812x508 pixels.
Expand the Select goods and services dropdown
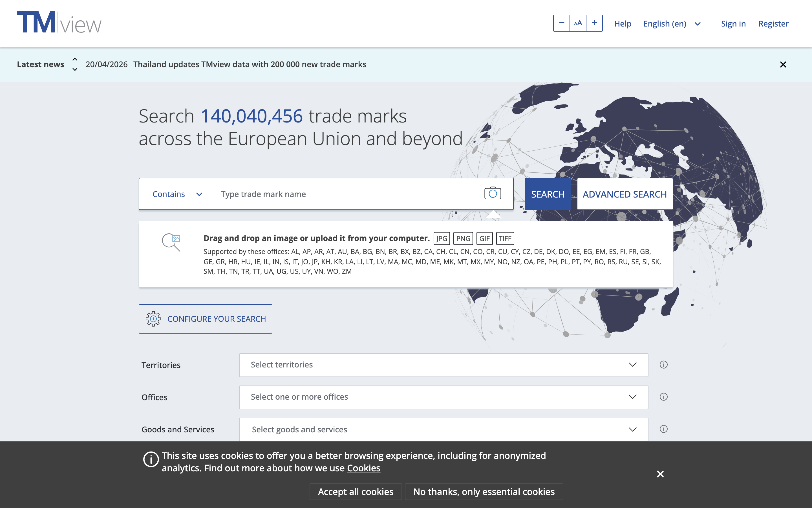(x=443, y=429)
